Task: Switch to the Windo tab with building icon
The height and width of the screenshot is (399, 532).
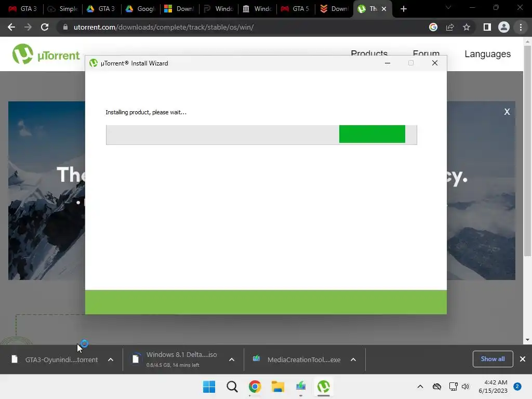Action: (257, 9)
